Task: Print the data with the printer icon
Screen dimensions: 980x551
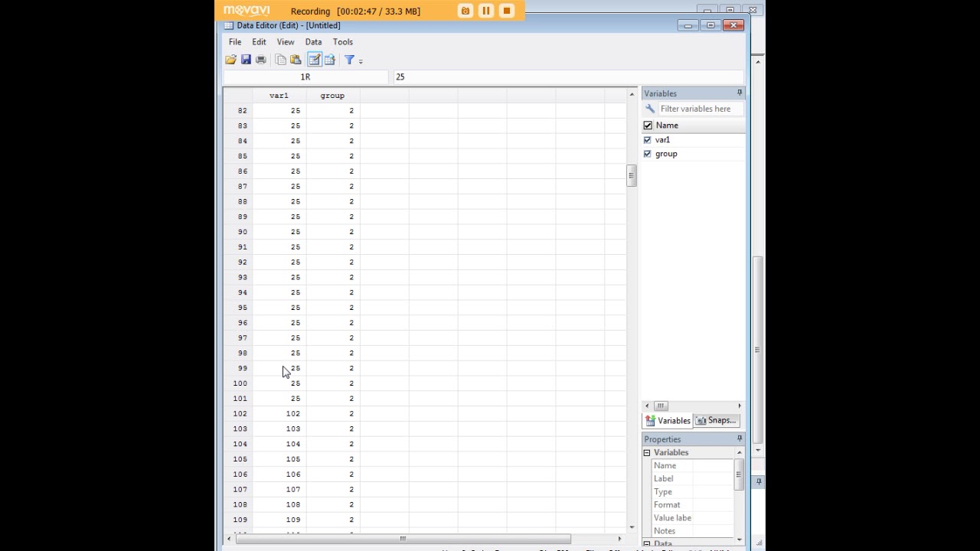Action: (x=261, y=60)
